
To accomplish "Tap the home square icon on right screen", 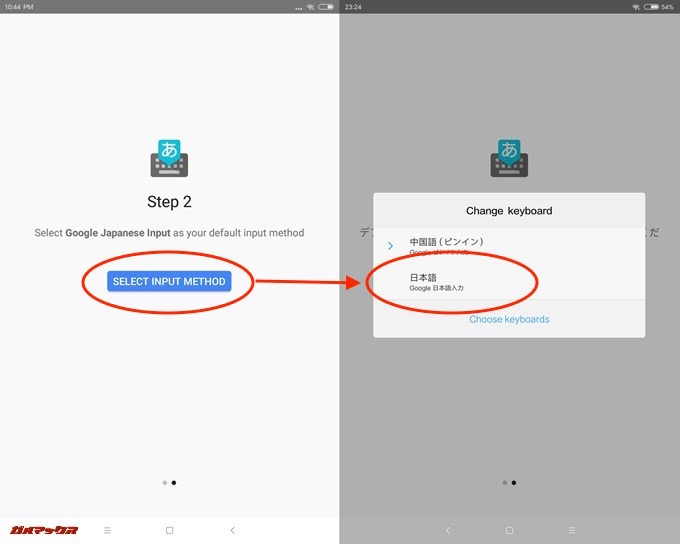I will pyautogui.click(x=510, y=530).
